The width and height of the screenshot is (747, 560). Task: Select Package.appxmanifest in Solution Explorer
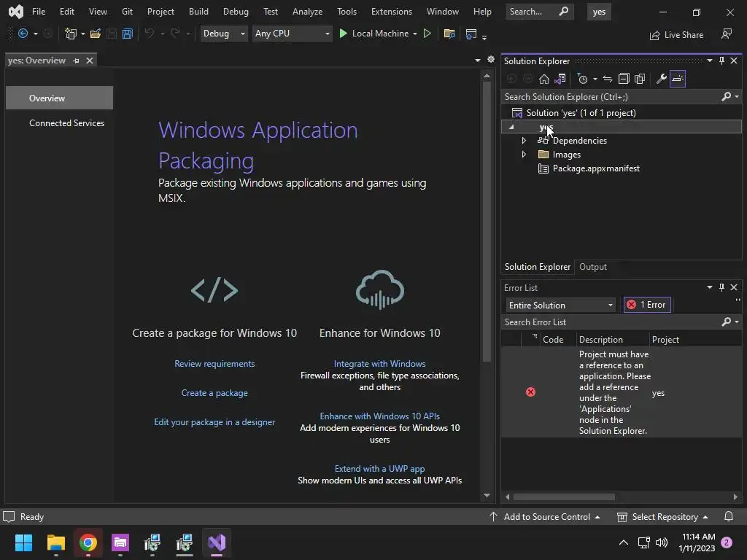[595, 168]
